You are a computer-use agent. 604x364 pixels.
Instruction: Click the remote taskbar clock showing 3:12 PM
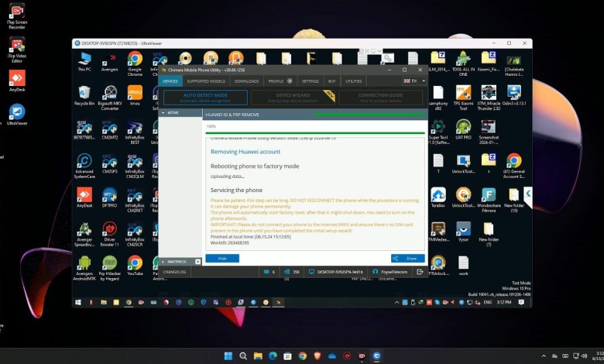click(504, 302)
